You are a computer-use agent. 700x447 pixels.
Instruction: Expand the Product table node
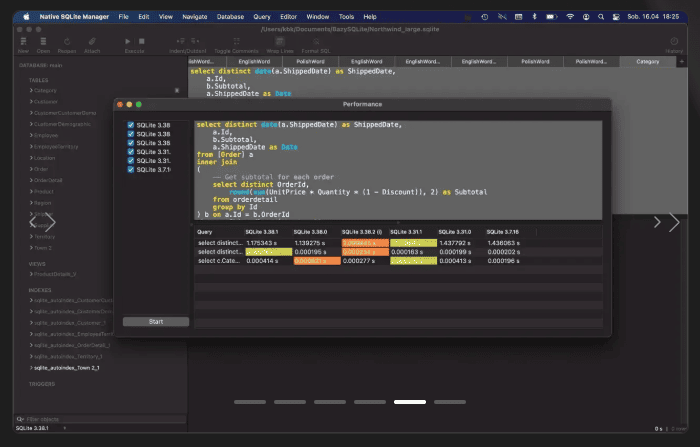[x=31, y=191]
